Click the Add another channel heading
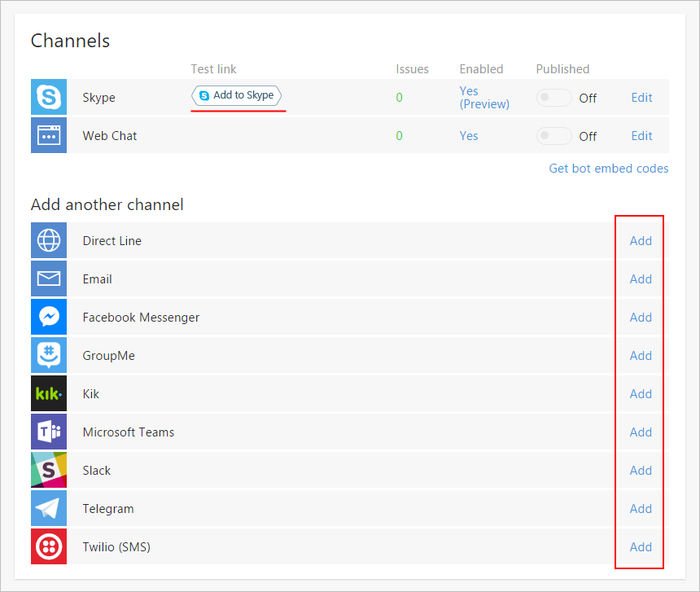700x592 pixels. tap(107, 204)
